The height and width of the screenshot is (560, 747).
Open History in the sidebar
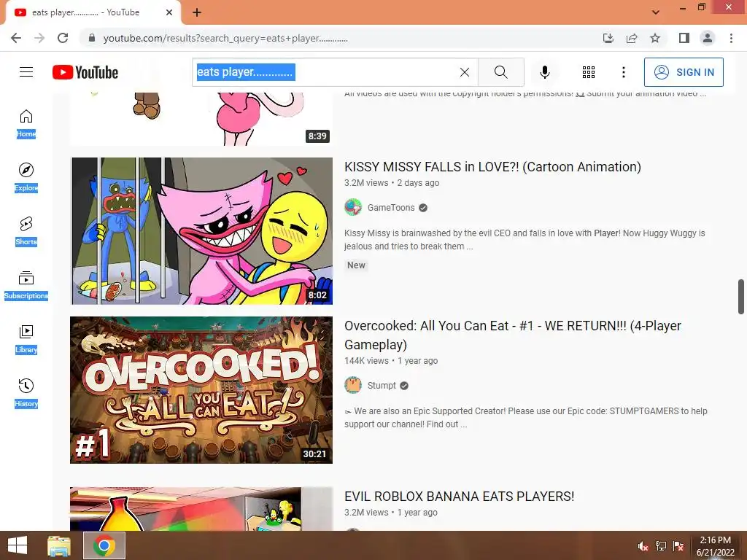click(26, 393)
